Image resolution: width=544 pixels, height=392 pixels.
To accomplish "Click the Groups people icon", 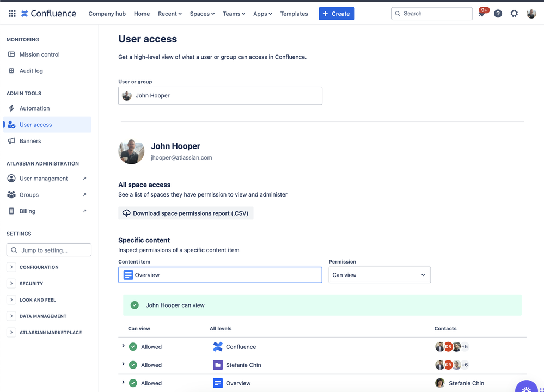I will (11, 194).
